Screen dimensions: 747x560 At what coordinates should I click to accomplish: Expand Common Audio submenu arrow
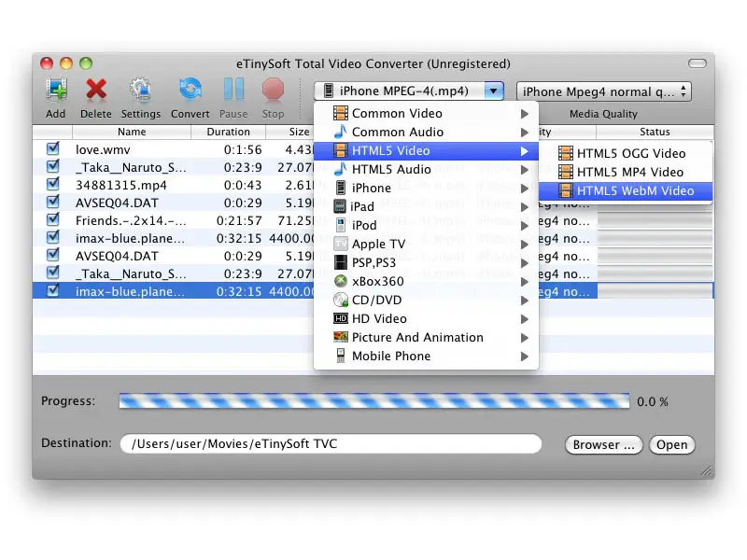525,132
